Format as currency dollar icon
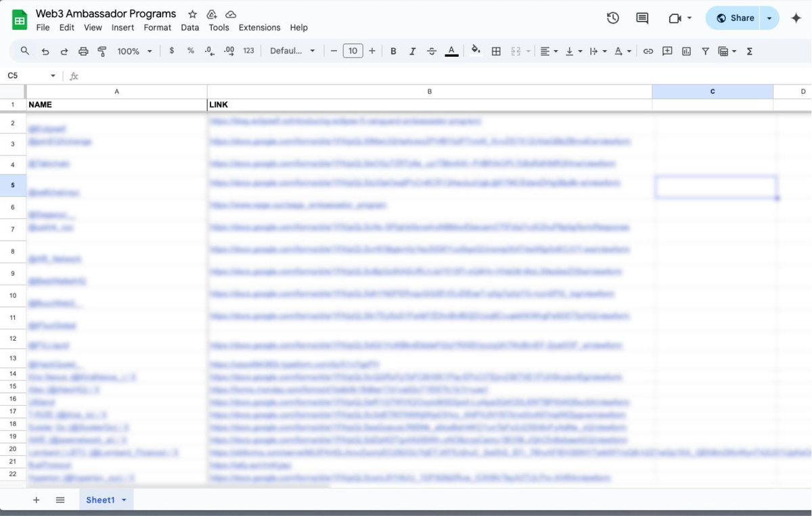Image resolution: width=812 pixels, height=516 pixels. [172, 51]
